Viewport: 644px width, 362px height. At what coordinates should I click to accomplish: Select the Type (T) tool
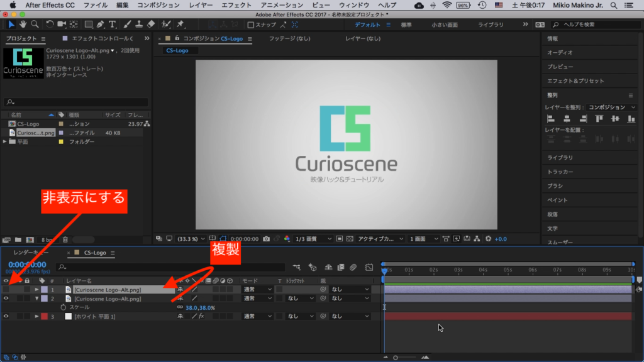[x=112, y=25]
